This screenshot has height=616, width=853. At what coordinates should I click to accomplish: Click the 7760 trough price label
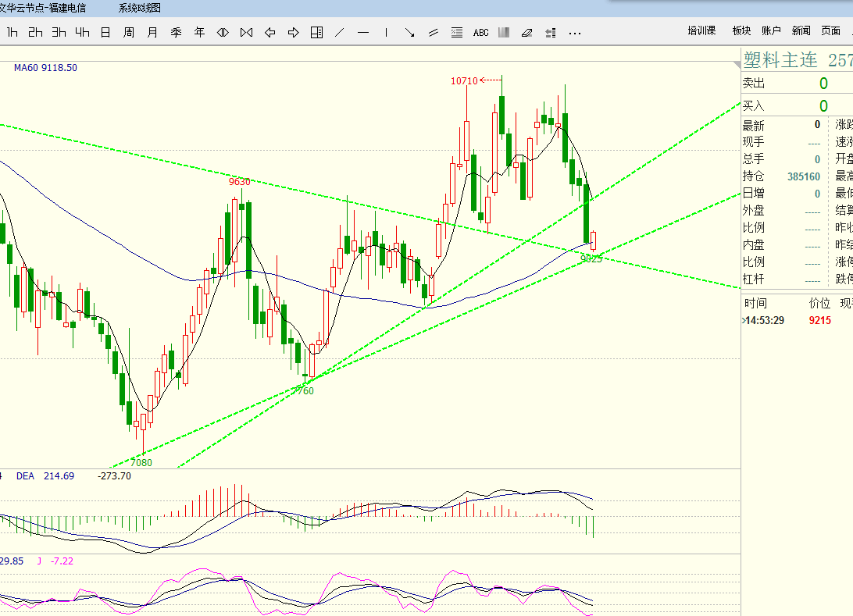click(x=304, y=391)
